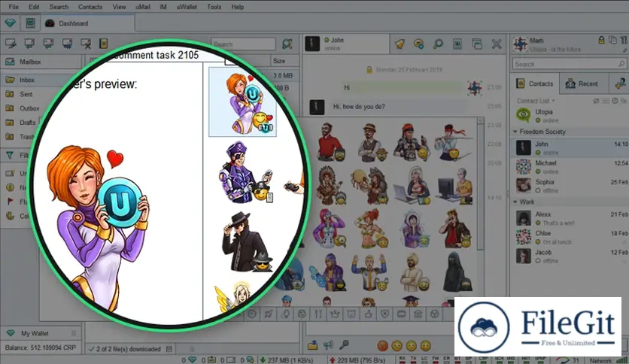Click the magnifier search icon in chat toolbar

point(438,44)
